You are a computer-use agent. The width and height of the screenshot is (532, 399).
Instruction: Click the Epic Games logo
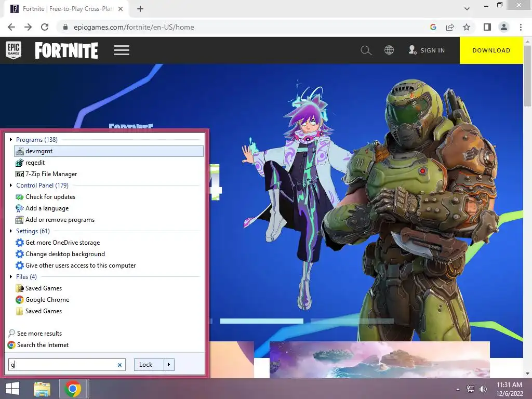tap(14, 50)
